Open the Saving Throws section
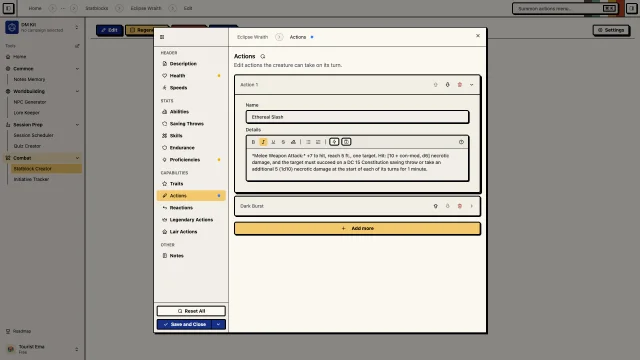The height and width of the screenshot is (360, 640). click(x=191, y=124)
